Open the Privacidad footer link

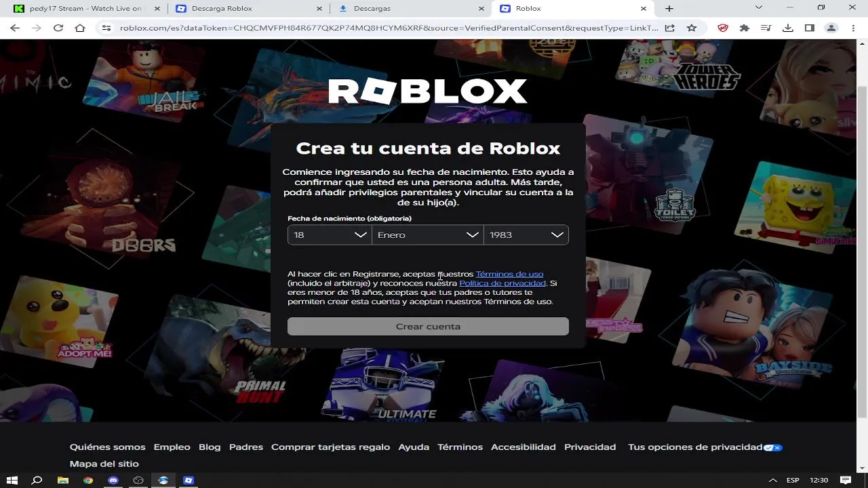(x=590, y=447)
